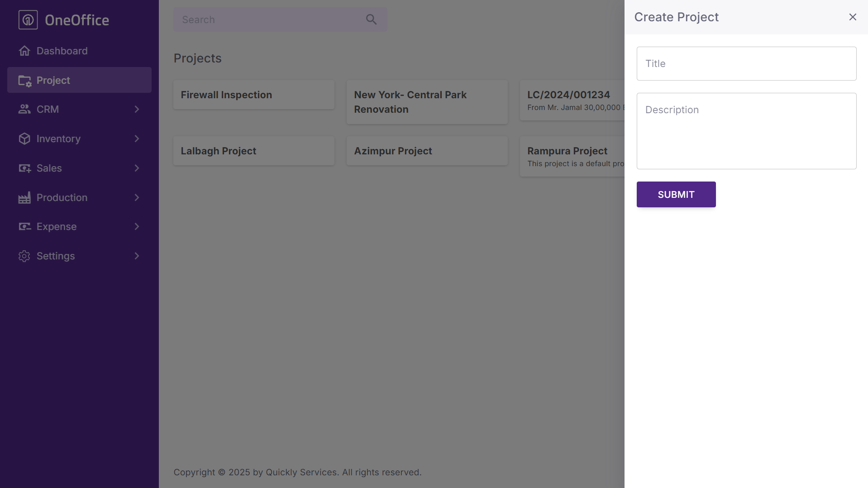Expand the CRM submenu chevron
The image size is (868, 488).
[137, 109]
